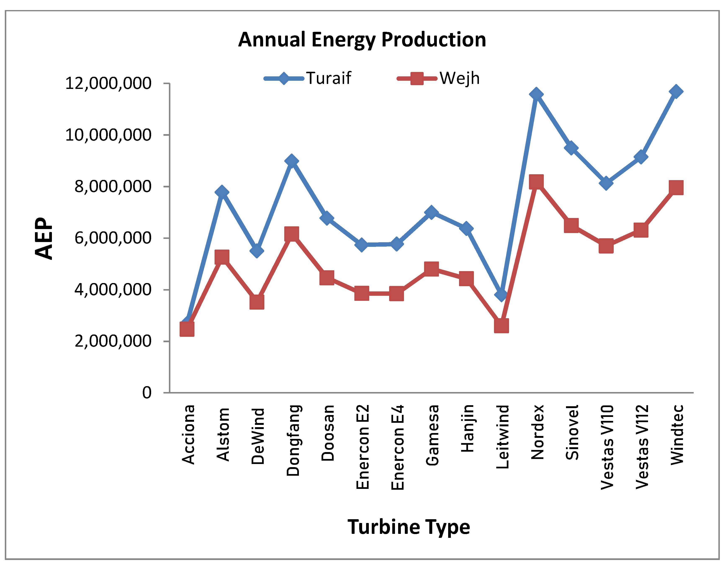Select Wejh marker for Leitwind
Viewport: 728px width, 569px height.
point(501,326)
